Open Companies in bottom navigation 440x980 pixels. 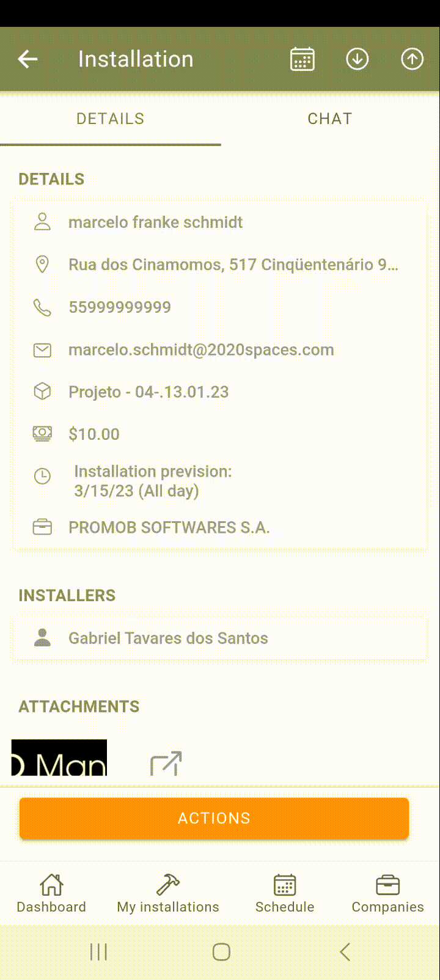(x=387, y=894)
